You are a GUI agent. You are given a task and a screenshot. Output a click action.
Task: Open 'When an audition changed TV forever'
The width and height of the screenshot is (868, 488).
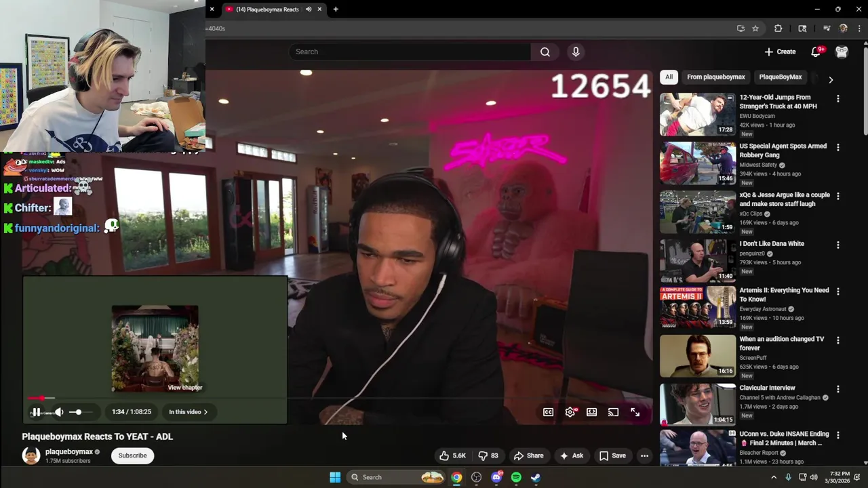pyautogui.click(x=782, y=344)
